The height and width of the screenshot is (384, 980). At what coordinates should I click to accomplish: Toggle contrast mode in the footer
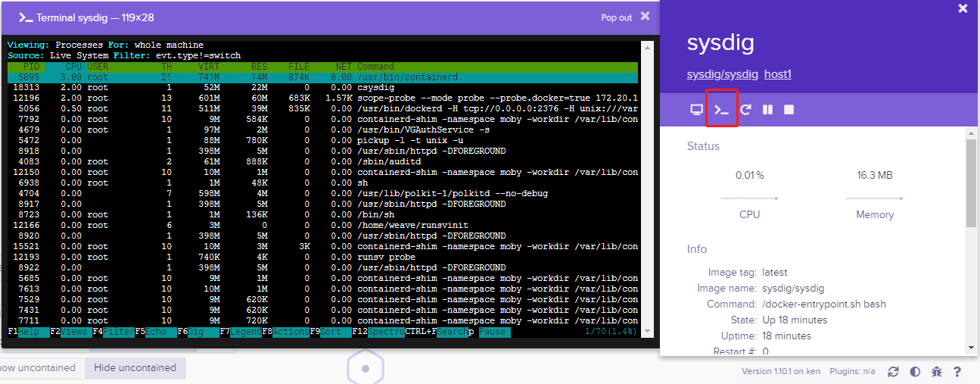point(915,372)
